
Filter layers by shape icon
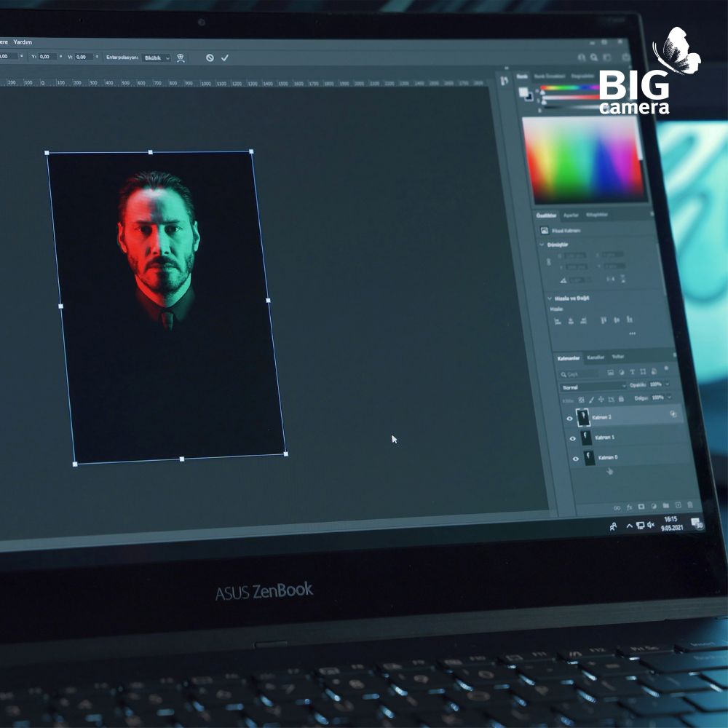click(643, 371)
